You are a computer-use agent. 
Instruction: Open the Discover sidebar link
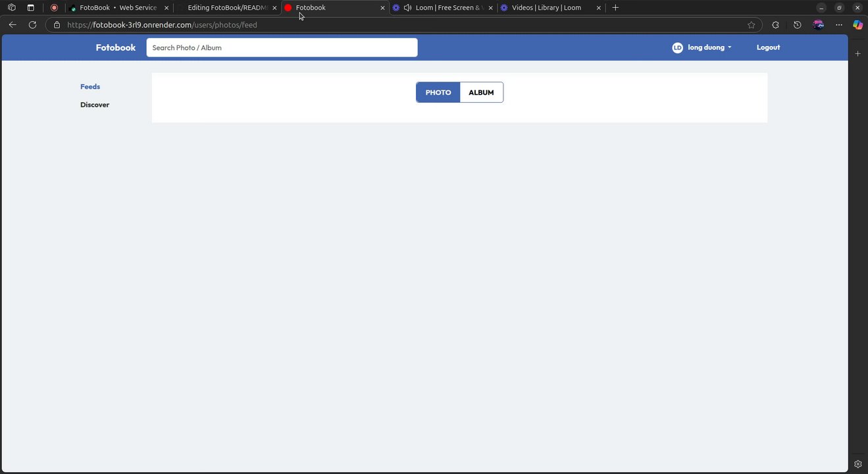[95, 105]
